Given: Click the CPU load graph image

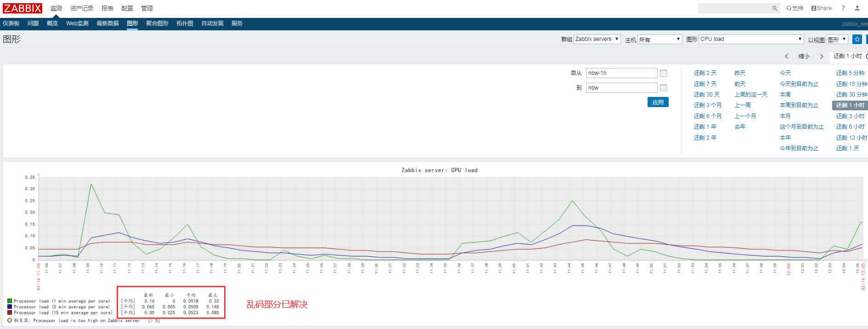Looking at the screenshot, I should coord(435,244).
